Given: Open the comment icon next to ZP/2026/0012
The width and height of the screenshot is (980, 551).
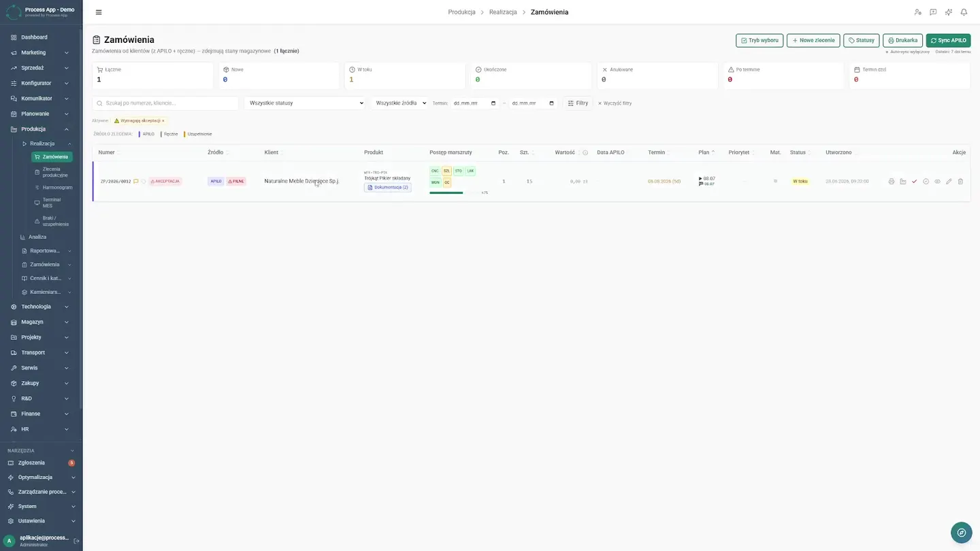Looking at the screenshot, I should [x=136, y=182].
